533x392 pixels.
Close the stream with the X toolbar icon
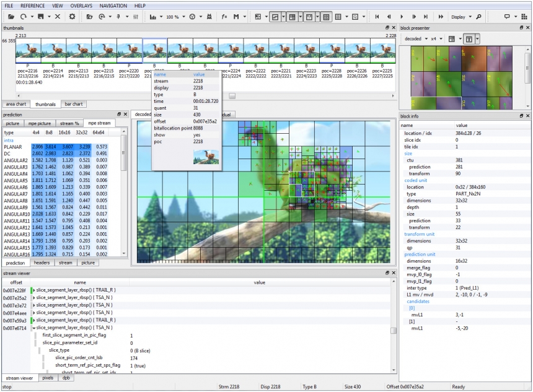point(58,17)
